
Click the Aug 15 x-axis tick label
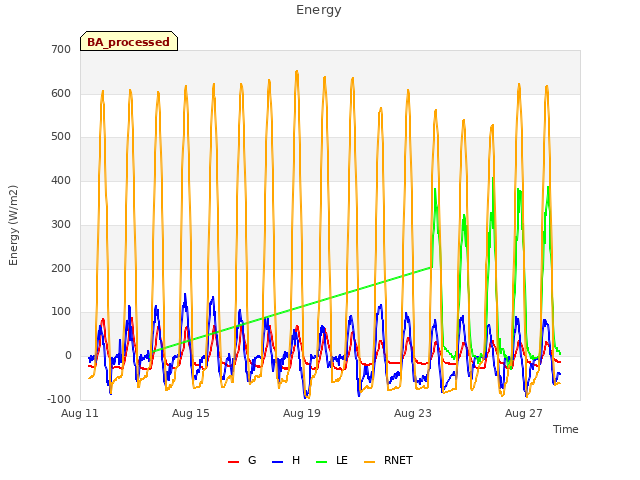point(191,413)
